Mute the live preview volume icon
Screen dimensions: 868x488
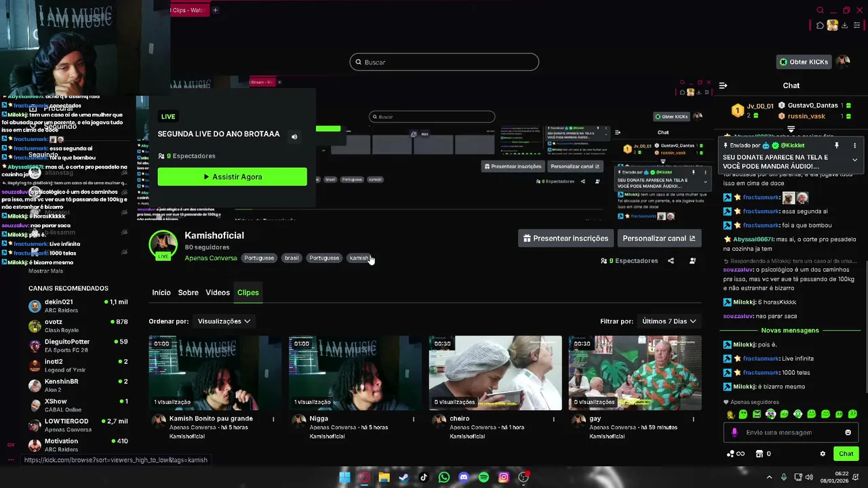click(294, 136)
